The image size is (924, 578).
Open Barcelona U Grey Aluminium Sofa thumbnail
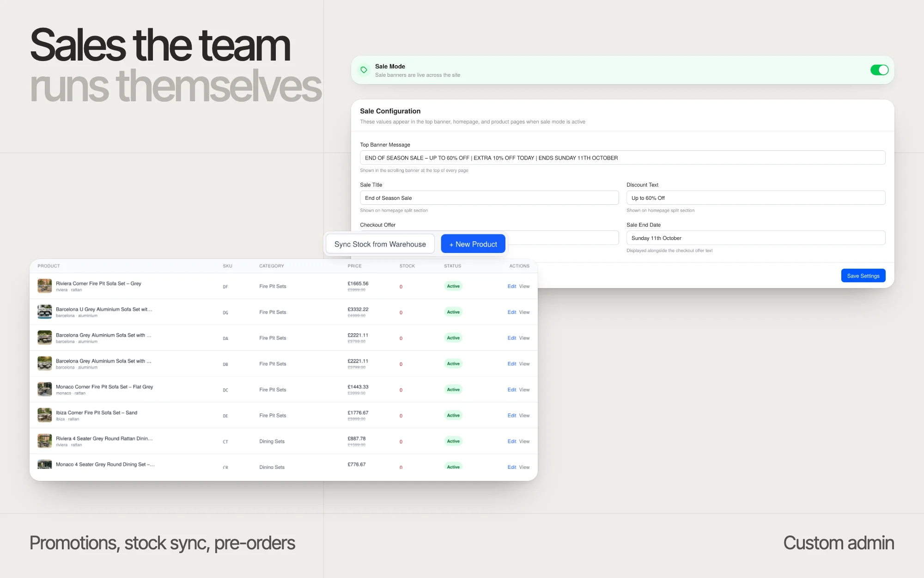click(45, 312)
